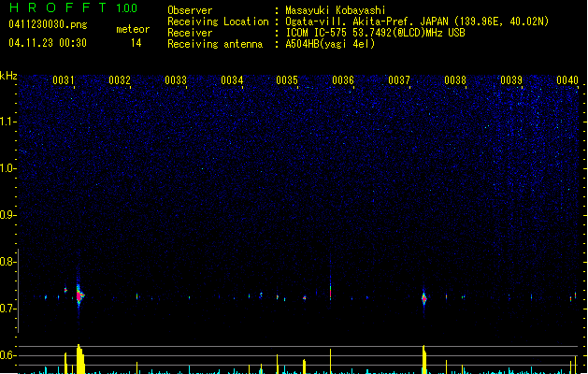Screen dimensions: 588x374
Task: Click the kHz axis unit label
Action: pyautogui.click(x=8, y=76)
